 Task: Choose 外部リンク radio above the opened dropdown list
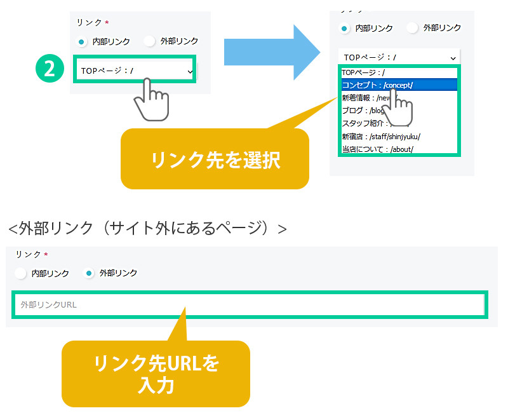pos(413,28)
